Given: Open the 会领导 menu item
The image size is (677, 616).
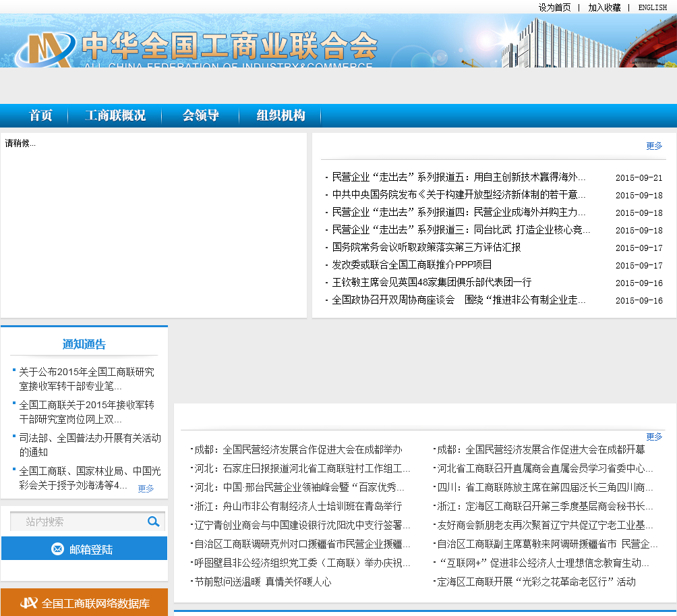Looking at the screenshot, I should 201,115.
